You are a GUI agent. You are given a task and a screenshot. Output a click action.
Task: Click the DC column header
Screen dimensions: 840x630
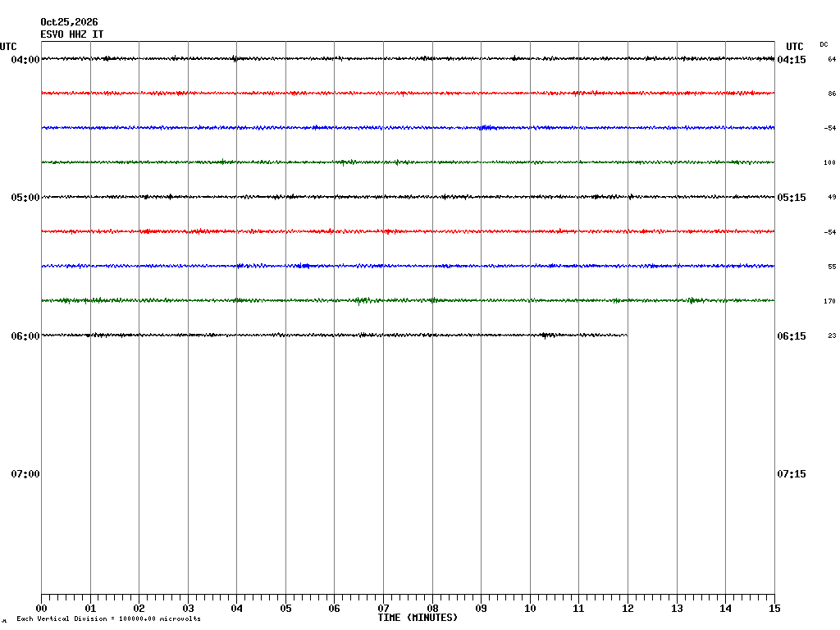[824, 44]
